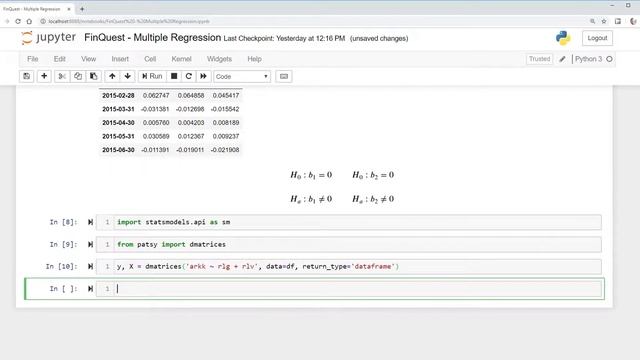Viewport: 640px width, 360px height.
Task: Run cell In [8] with its run icon
Action: [90, 222]
